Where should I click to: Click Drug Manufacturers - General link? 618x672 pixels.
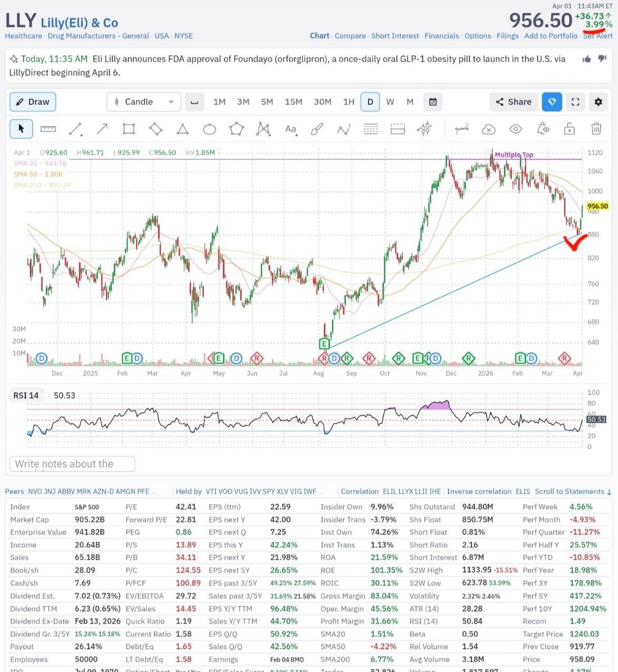click(x=99, y=36)
